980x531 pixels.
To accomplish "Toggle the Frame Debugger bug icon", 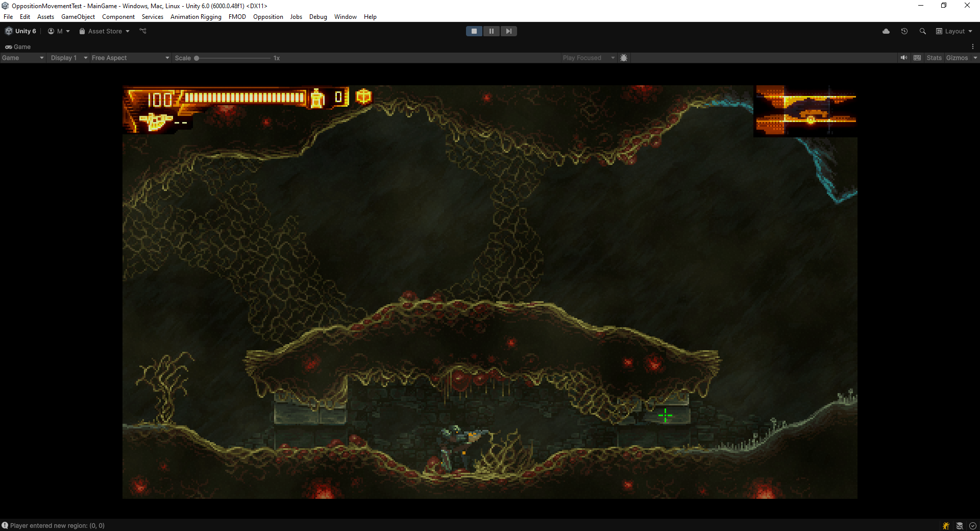I will pyautogui.click(x=624, y=58).
